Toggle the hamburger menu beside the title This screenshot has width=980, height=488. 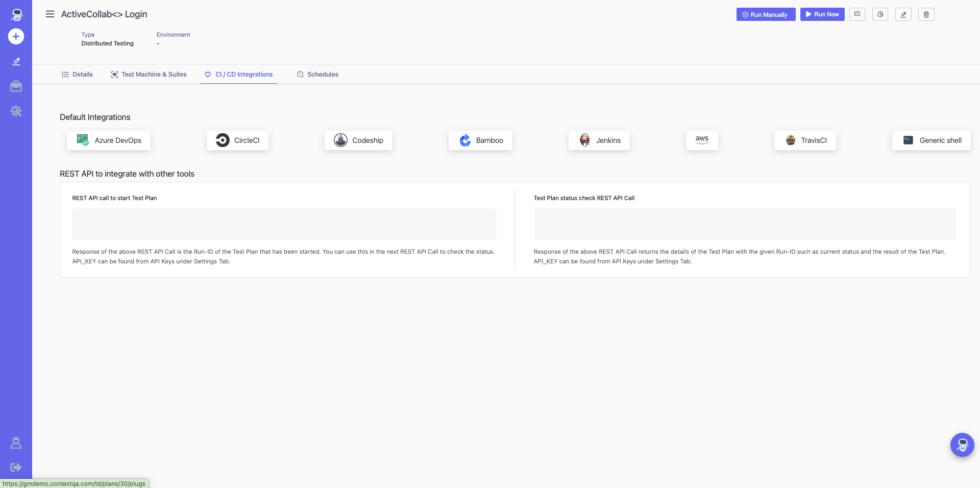click(50, 14)
